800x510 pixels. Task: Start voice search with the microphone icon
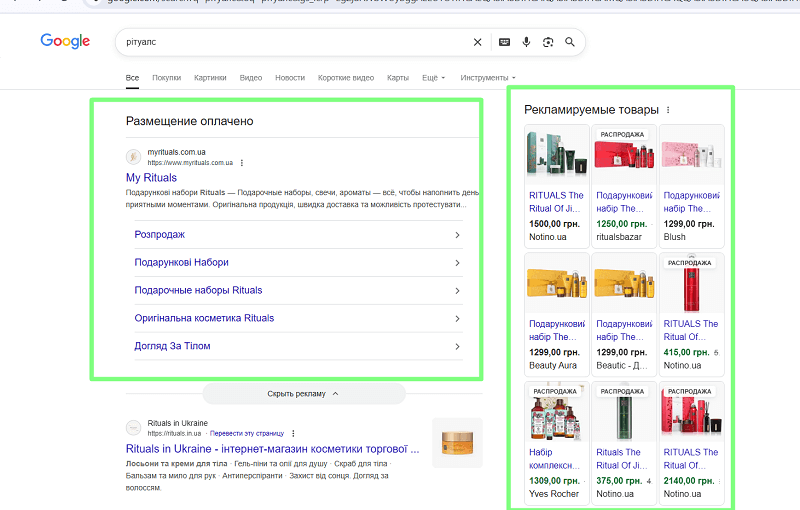pyautogui.click(x=526, y=42)
